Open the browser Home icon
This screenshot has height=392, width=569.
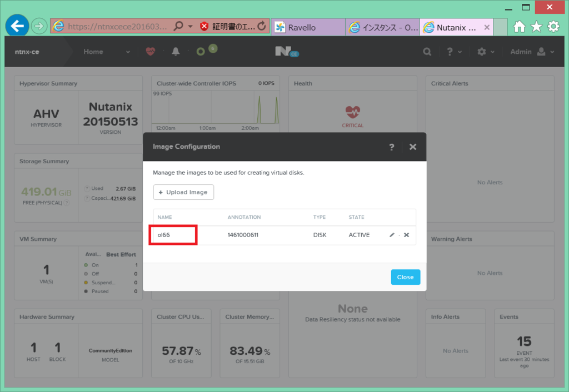click(520, 27)
